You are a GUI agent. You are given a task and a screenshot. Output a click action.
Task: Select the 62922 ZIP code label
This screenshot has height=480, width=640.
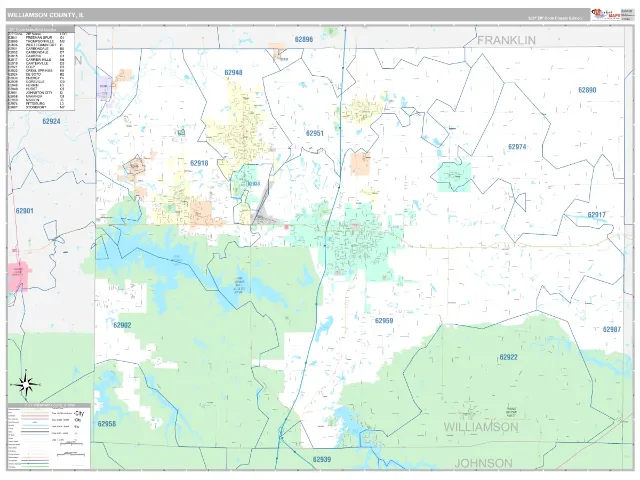(x=509, y=357)
